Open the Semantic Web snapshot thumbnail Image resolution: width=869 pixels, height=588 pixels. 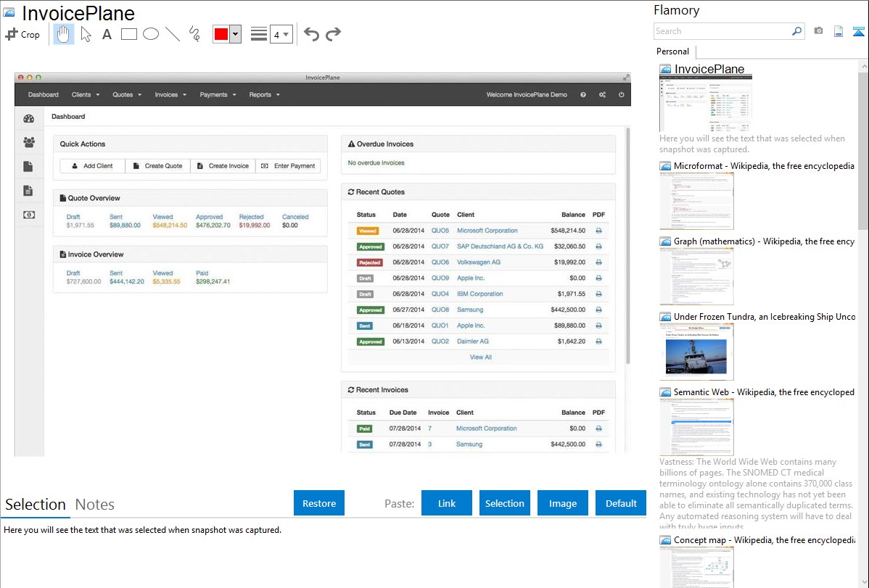click(696, 426)
